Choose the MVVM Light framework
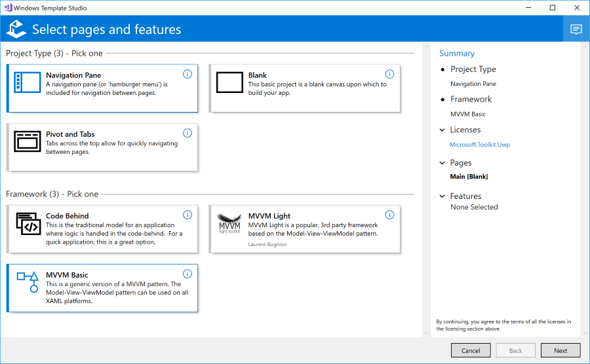The height and width of the screenshot is (364, 590). pos(304,228)
